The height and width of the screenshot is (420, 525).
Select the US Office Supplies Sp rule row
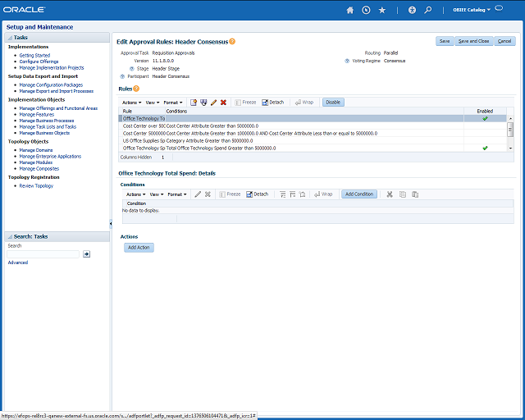313,140
